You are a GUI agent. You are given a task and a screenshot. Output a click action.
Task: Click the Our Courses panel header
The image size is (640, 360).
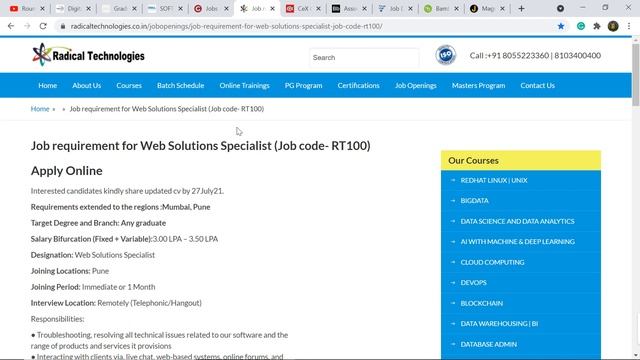(x=521, y=160)
